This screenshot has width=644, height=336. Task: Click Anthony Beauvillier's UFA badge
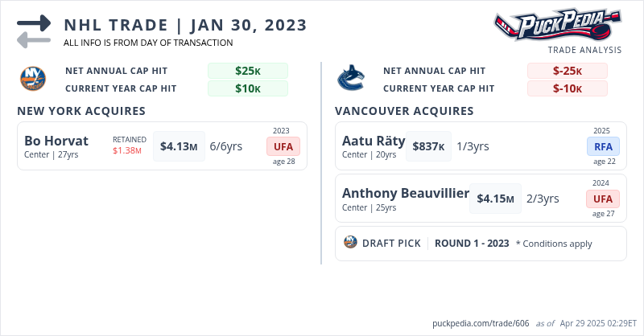tap(603, 199)
